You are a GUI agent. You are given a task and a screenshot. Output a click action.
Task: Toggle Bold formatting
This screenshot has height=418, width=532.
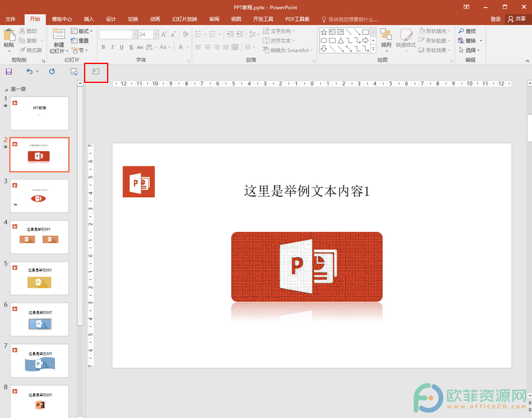[103, 47]
